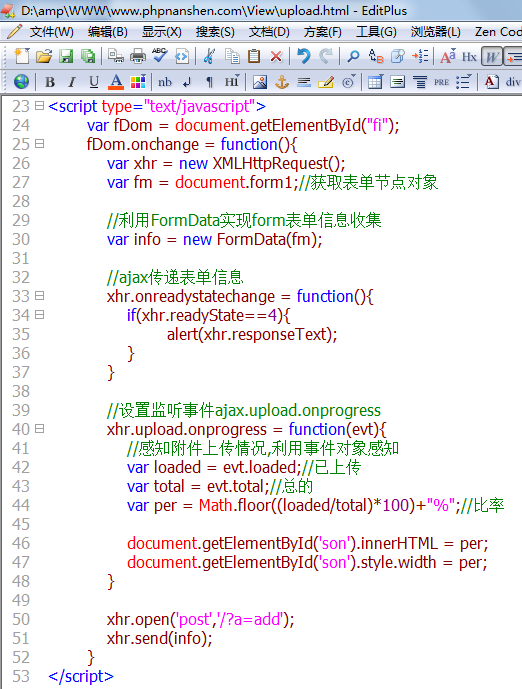Insert an anchor link icon
The height and width of the screenshot is (689, 522).
(282, 82)
